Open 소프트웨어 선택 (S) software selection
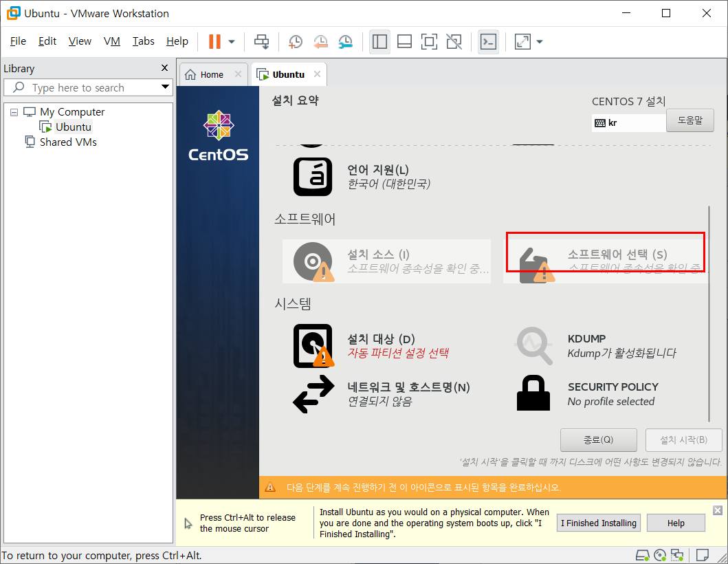Screen dimensions: 728x564 (606, 261)
